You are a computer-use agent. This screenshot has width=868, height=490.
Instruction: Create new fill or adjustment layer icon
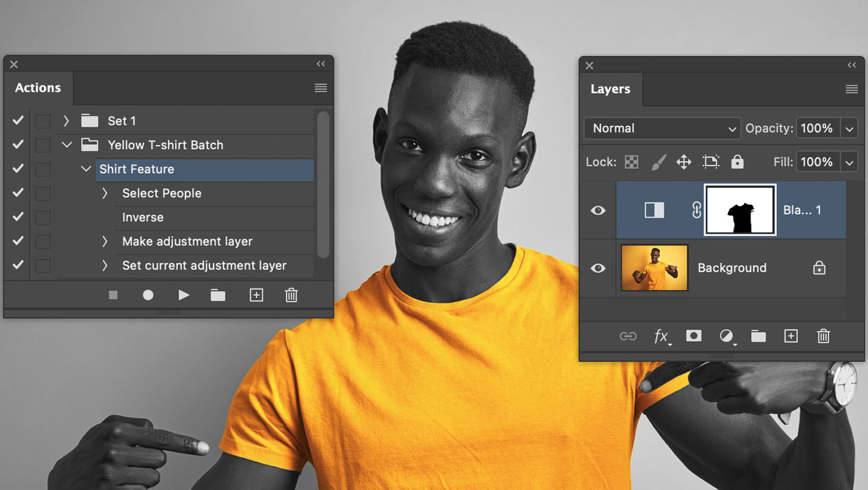point(727,337)
